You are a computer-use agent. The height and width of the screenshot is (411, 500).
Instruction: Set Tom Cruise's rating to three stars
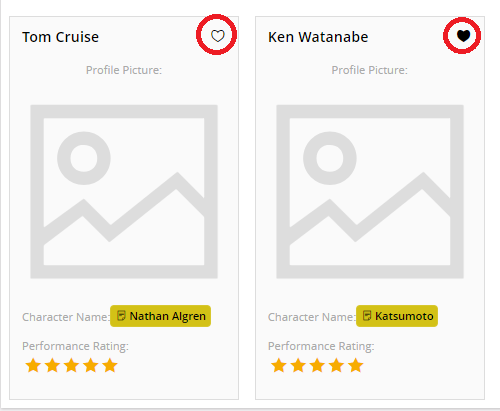[72, 365]
